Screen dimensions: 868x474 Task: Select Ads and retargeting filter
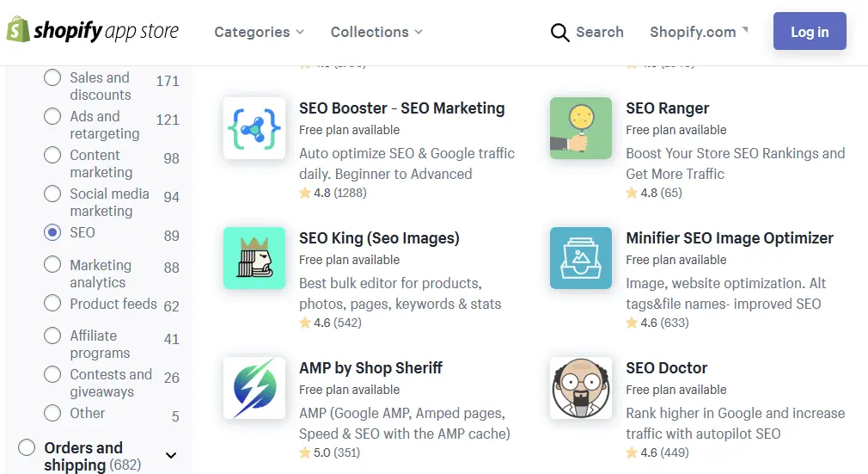tap(52, 116)
